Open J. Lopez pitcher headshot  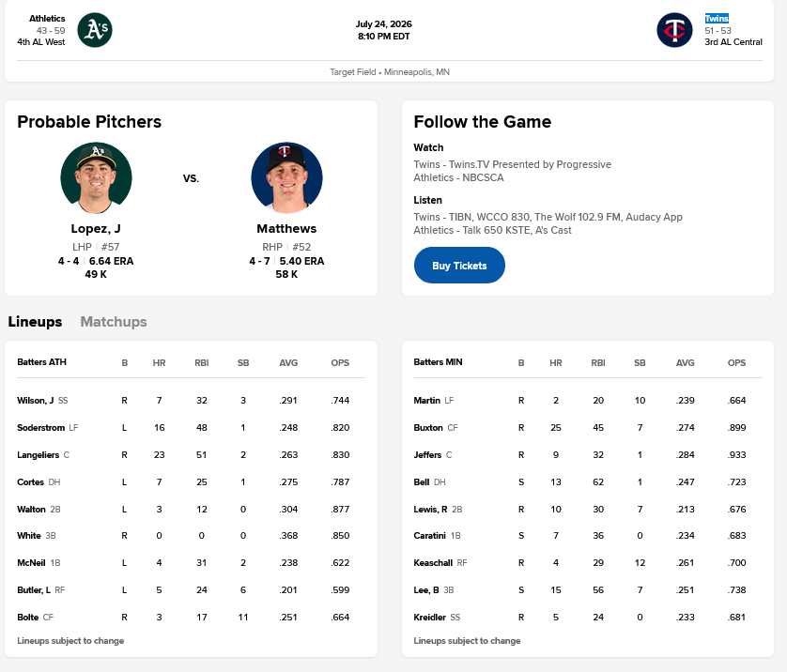click(96, 177)
